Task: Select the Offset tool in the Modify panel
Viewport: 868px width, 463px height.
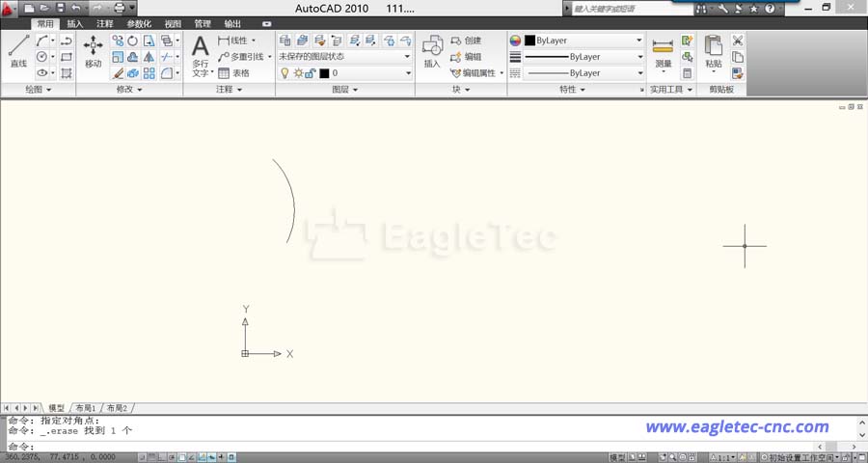Action: pyautogui.click(x=133, y=57)
